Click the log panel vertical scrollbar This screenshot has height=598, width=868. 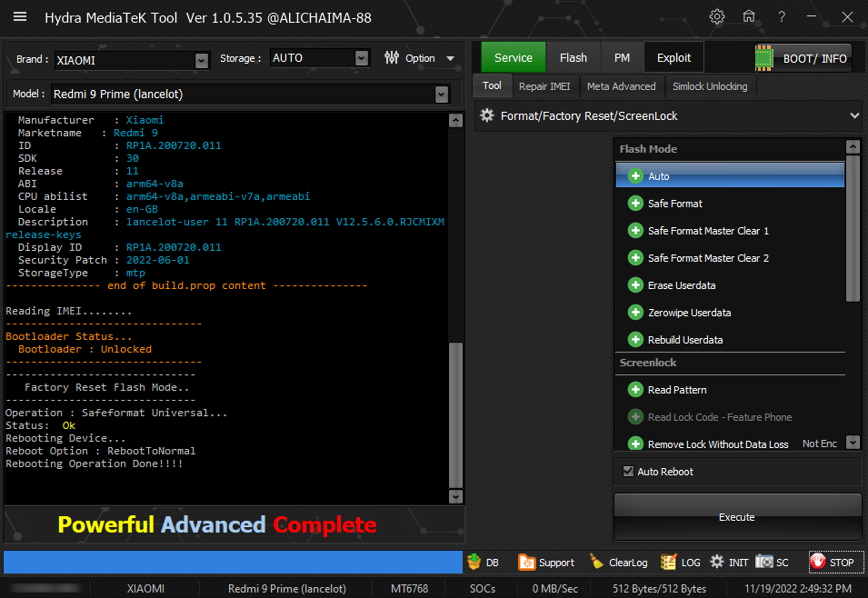tap(456, 414)
